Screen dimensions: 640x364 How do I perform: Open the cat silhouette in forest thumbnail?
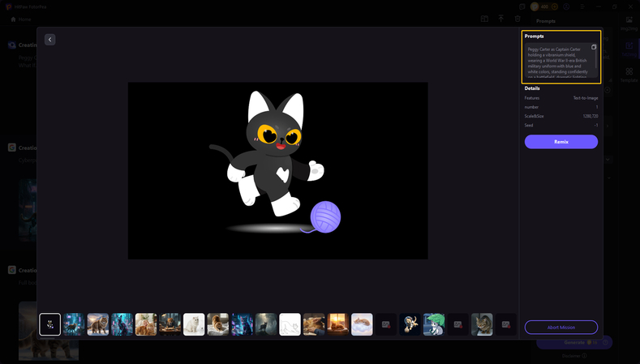266,324
